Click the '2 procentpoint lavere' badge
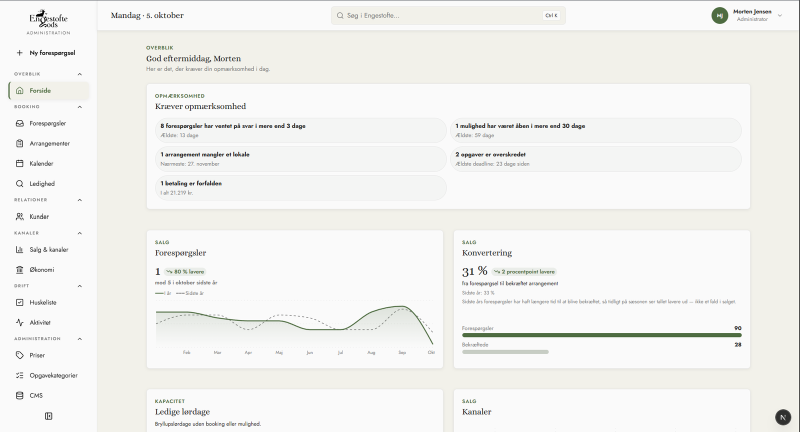This screenshot has height=432, width=800. pos(524,272)
